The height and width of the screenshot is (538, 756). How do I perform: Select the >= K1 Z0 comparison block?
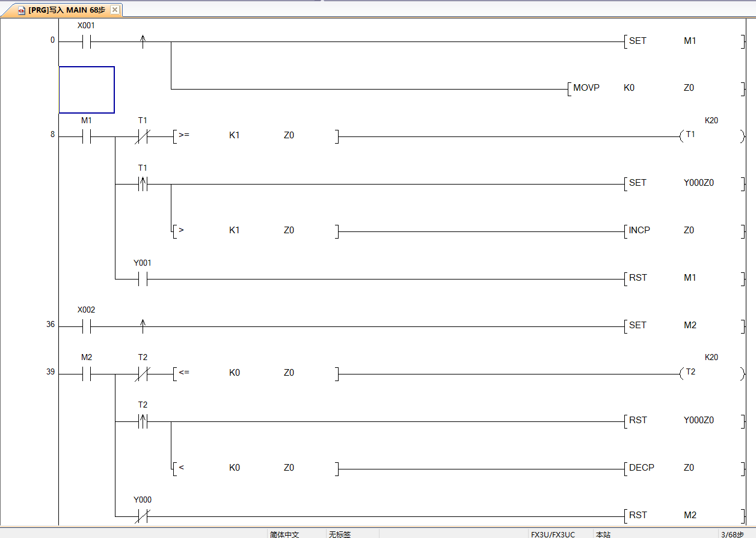pyautogui.click(x=256, y=136)
